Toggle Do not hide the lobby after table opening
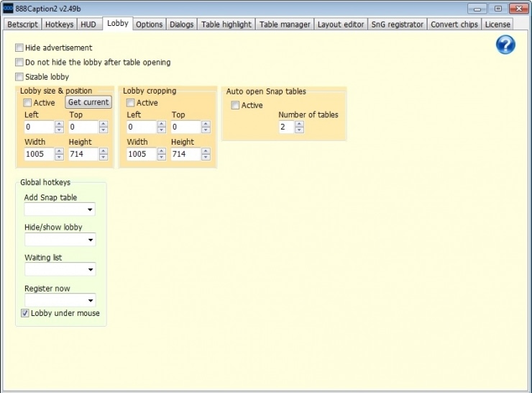The height and width of the screenshot is (393, 532). (19, 62)
